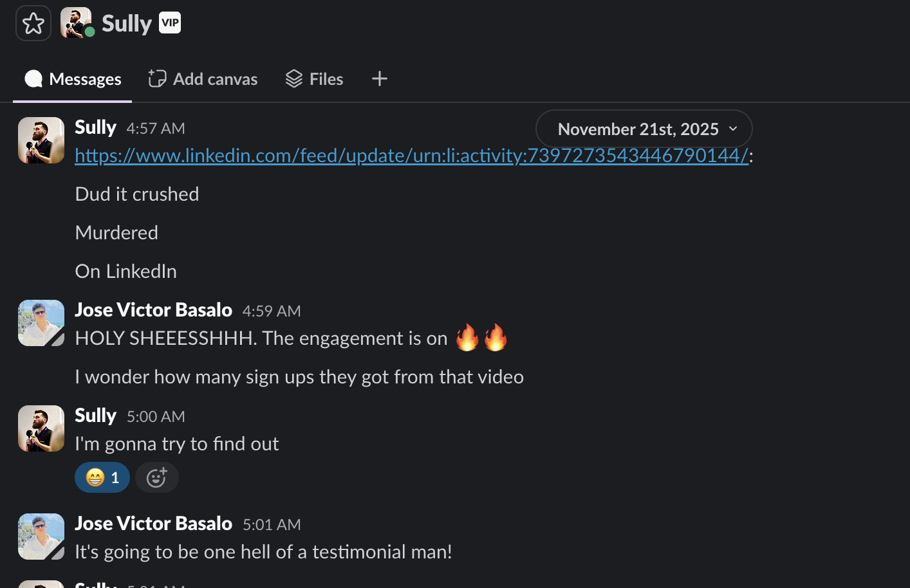The image size is (910, 588).
Task: Click the Files layers icon in the tab bar
Action: click(x=294, y=78)
